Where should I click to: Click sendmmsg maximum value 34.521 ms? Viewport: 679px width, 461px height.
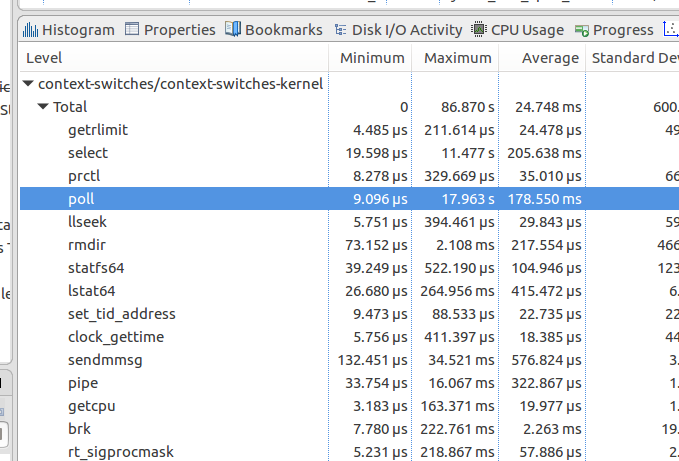point(461,360)
